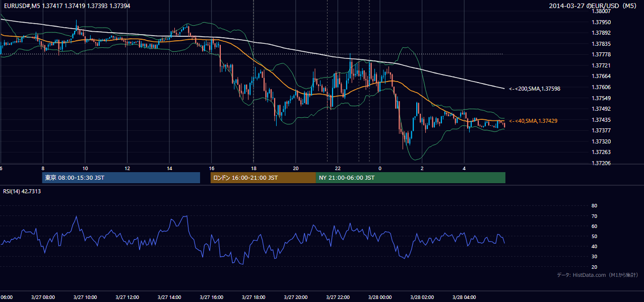
Task: Click hour label 4 under price chart
Action: coord(465,168)
